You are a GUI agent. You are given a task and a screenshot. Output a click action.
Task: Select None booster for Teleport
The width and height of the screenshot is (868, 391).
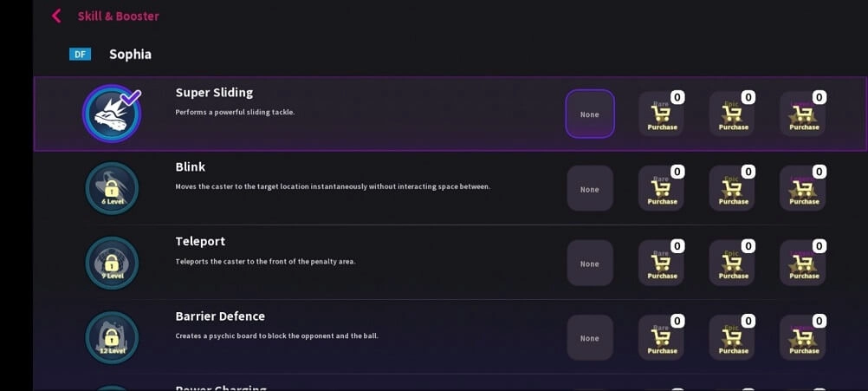tap(590, 264)
